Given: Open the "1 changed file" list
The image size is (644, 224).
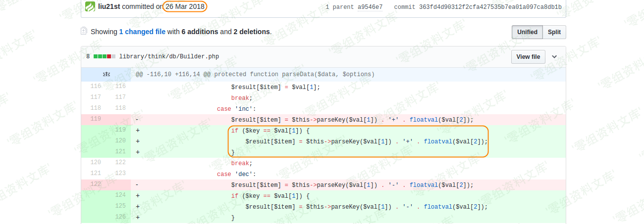Looking at the screenshot, I should (x=142, y=32).
